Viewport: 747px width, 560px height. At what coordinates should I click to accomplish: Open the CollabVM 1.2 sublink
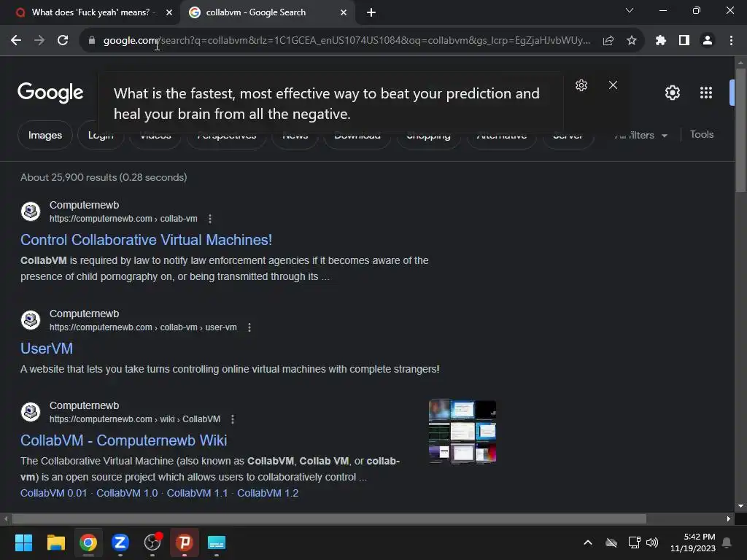(x=268, y=493)
